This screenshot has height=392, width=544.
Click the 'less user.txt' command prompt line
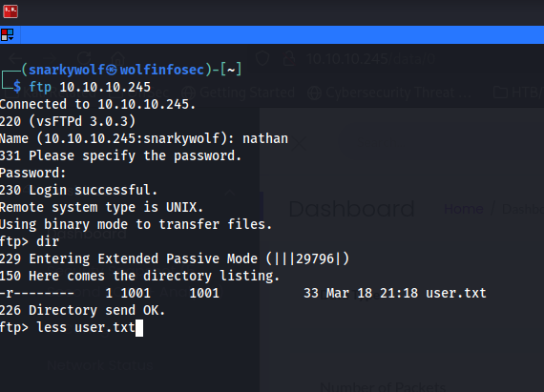pyautogui.click(x=72, y=327)
